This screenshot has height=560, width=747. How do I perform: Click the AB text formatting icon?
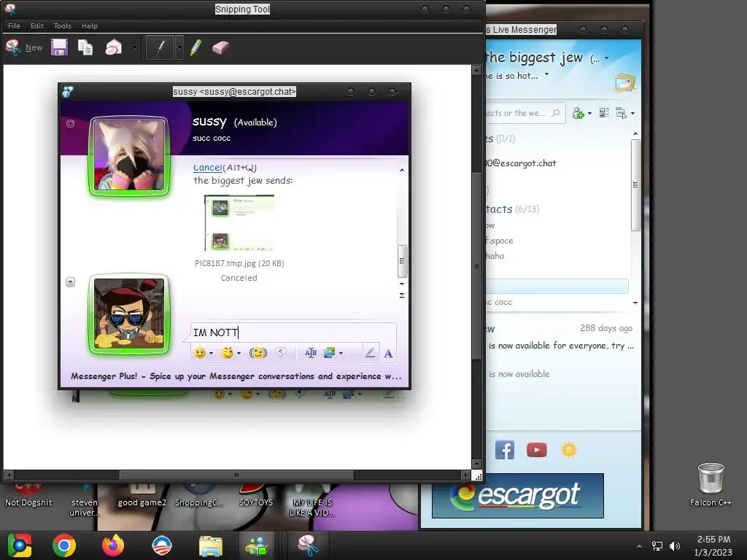coord(311,353)
